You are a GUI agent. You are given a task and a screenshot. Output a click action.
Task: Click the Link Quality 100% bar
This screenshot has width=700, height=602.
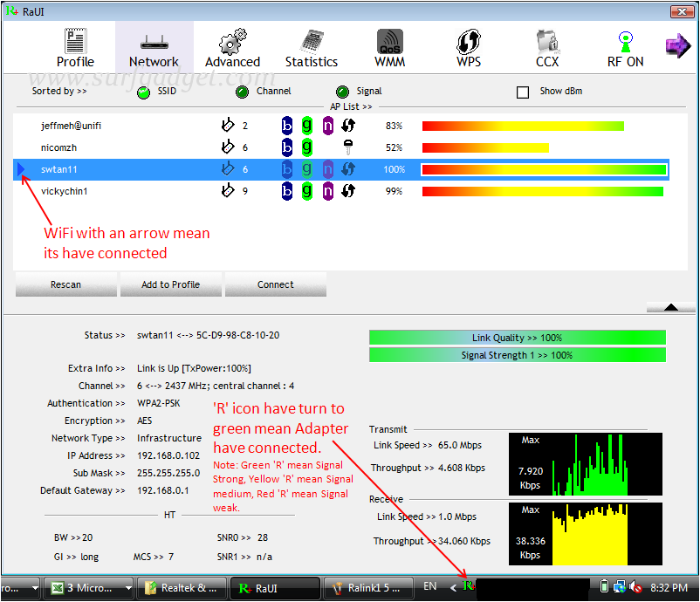[x=518, y=338]
